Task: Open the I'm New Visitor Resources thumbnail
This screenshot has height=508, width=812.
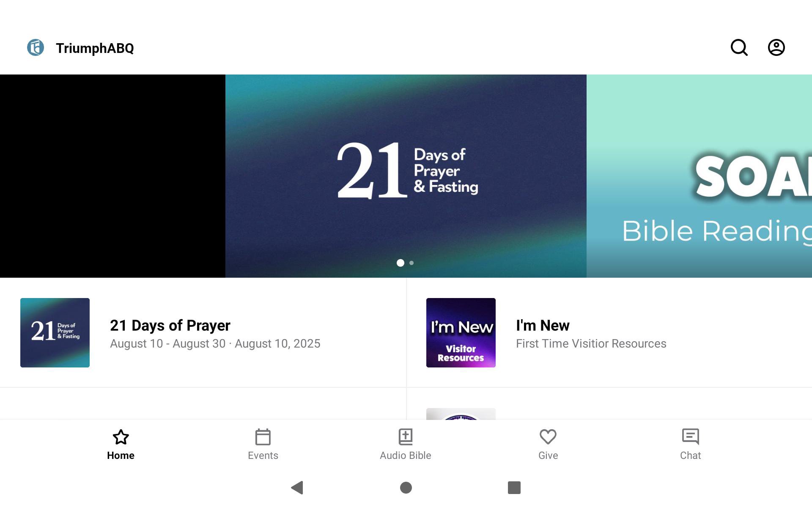Action: (x=461, y=333)
